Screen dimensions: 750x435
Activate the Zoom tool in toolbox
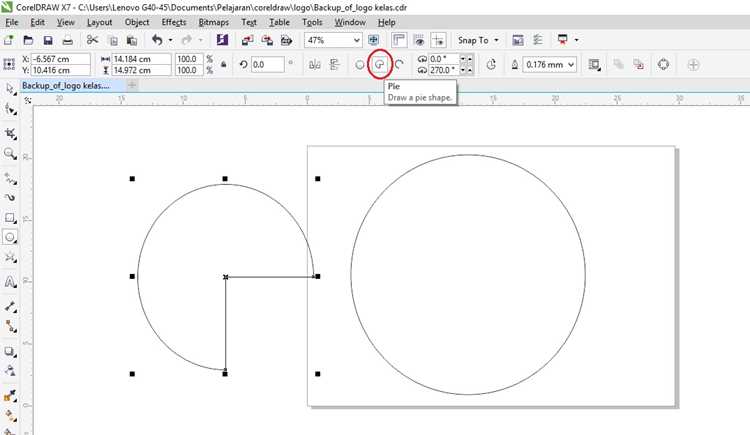click(10, 154)
